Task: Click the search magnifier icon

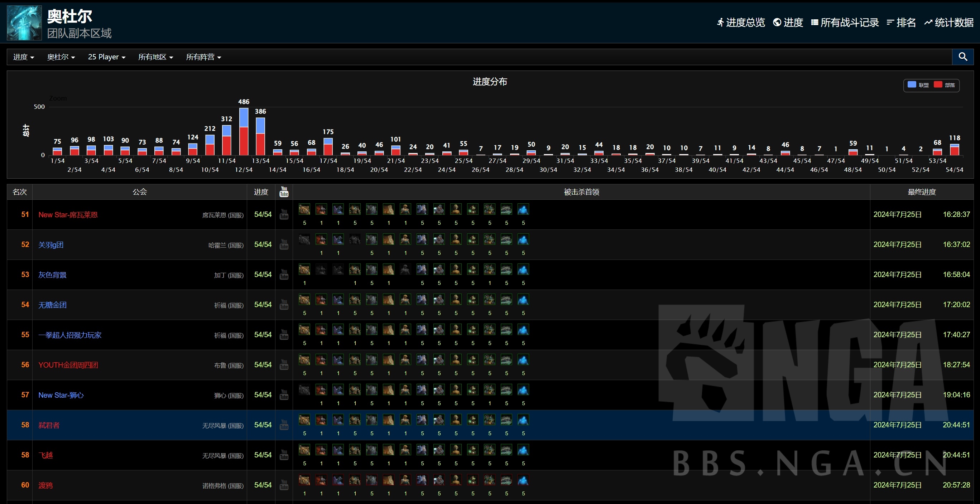Action: pos(962,57)
